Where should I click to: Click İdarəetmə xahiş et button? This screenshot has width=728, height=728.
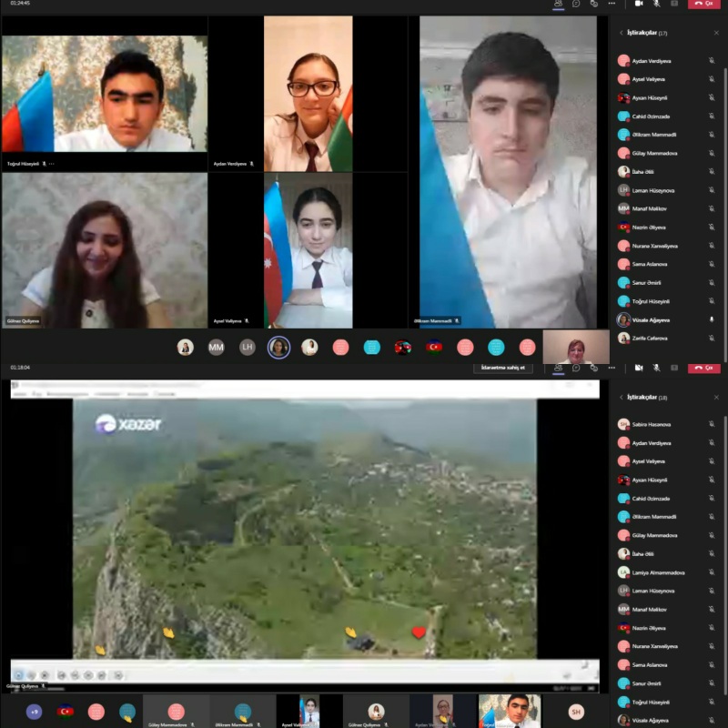(503, 368)
